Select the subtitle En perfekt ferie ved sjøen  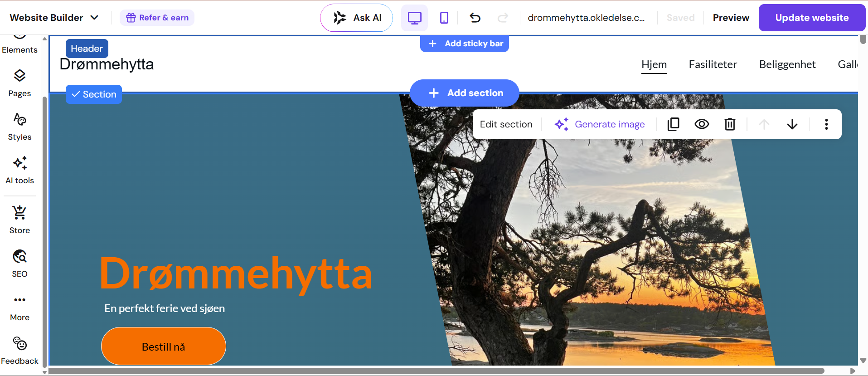tap(165, 308)
